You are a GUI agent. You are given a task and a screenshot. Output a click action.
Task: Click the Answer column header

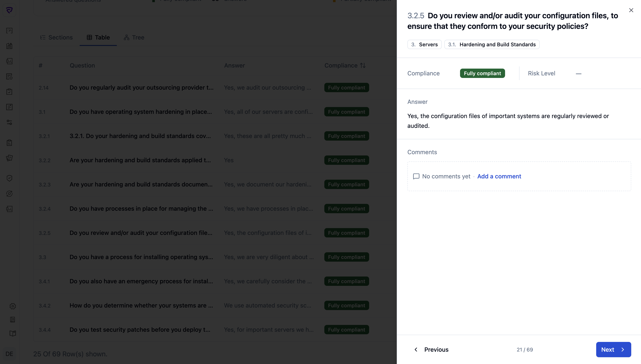click(x=234, y=65)
